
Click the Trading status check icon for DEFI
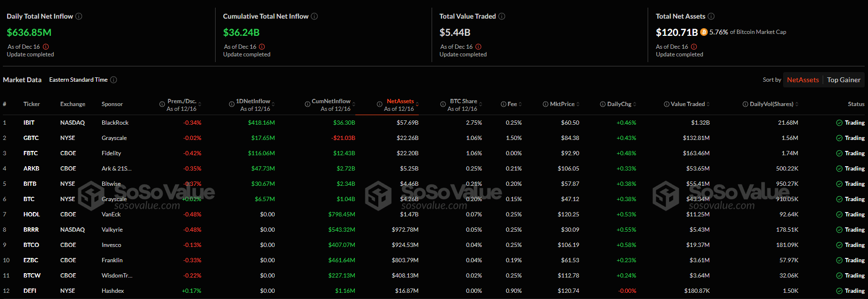click(839, 291)
